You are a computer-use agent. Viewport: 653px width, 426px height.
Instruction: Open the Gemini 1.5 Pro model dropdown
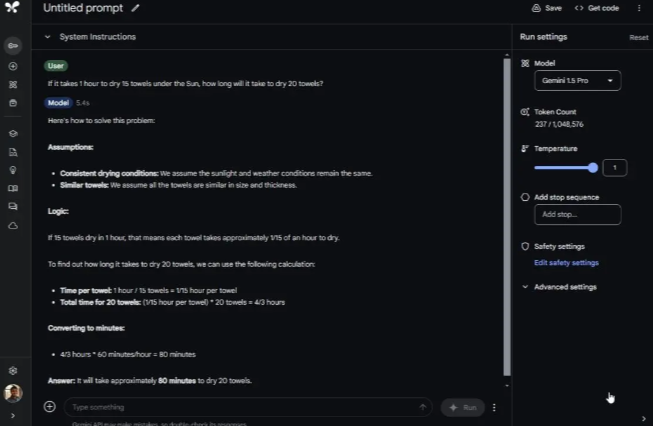[578, 80]
